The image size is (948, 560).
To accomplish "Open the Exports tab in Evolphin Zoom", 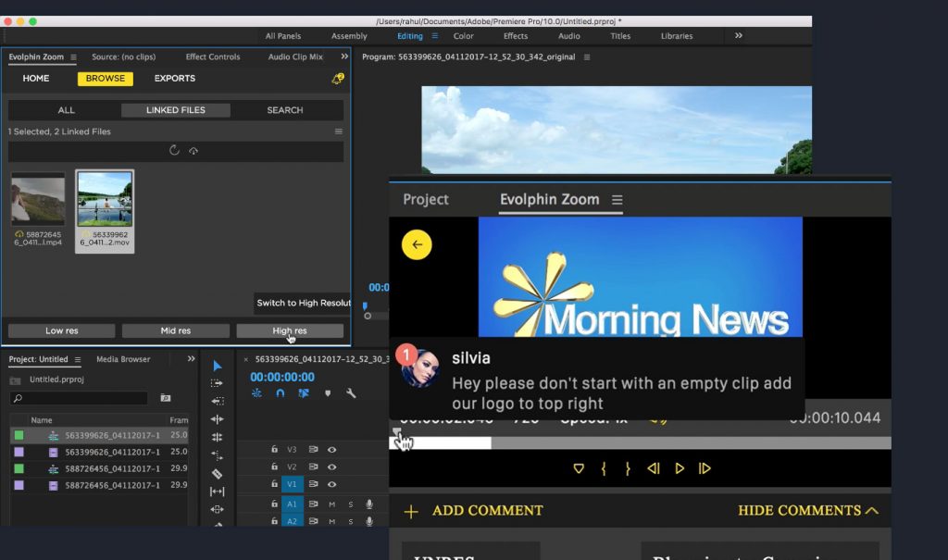I will pos(174,79).
